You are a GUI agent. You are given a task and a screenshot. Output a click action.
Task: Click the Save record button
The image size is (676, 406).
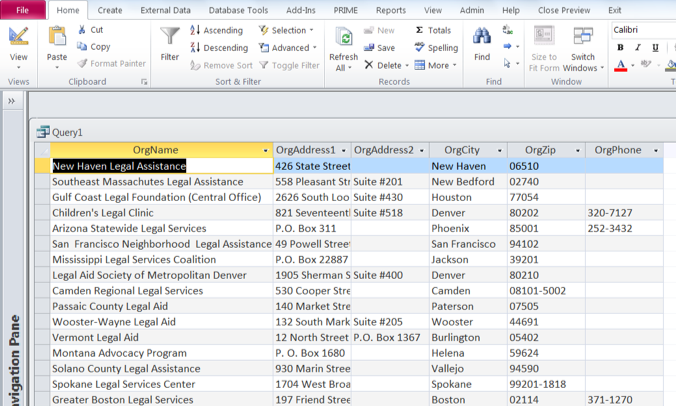[378, 48]
